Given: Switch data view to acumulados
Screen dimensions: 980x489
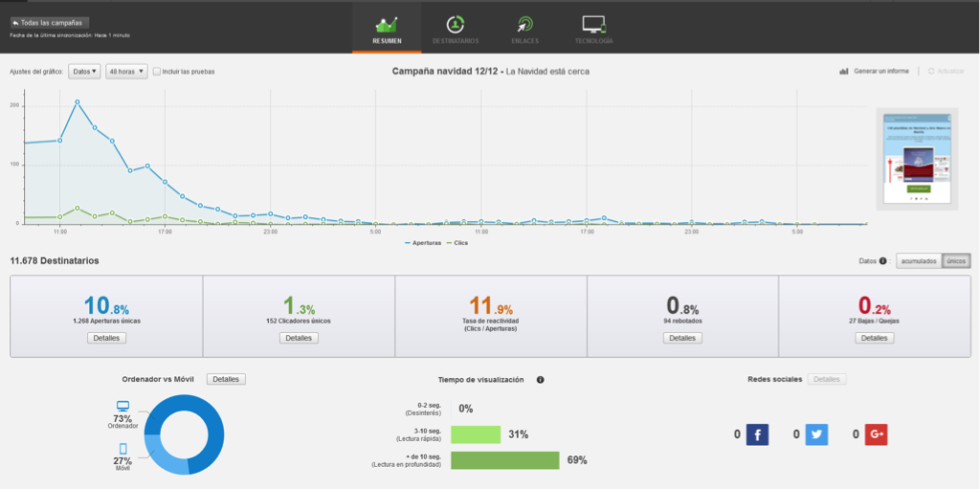Looking at the screenshot, I should click(919, 260).
